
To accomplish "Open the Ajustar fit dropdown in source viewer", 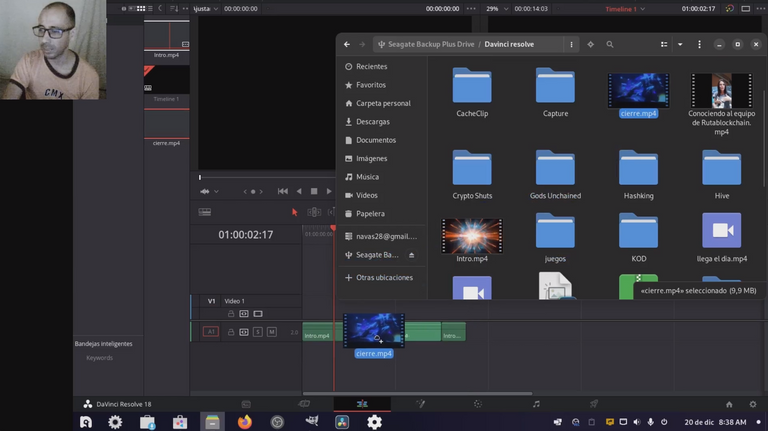I will tap(216, 9).
